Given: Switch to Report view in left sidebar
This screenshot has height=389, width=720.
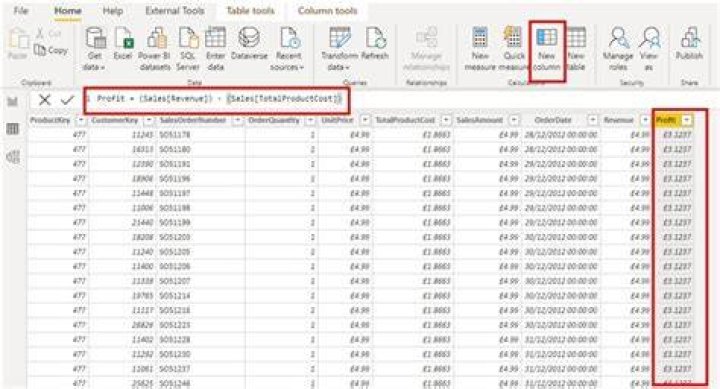Looking at the screenshot, I should click(x=13, y=101).
